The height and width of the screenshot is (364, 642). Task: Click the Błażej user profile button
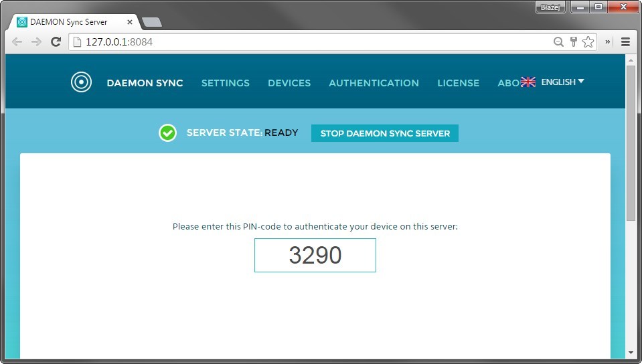550,7
